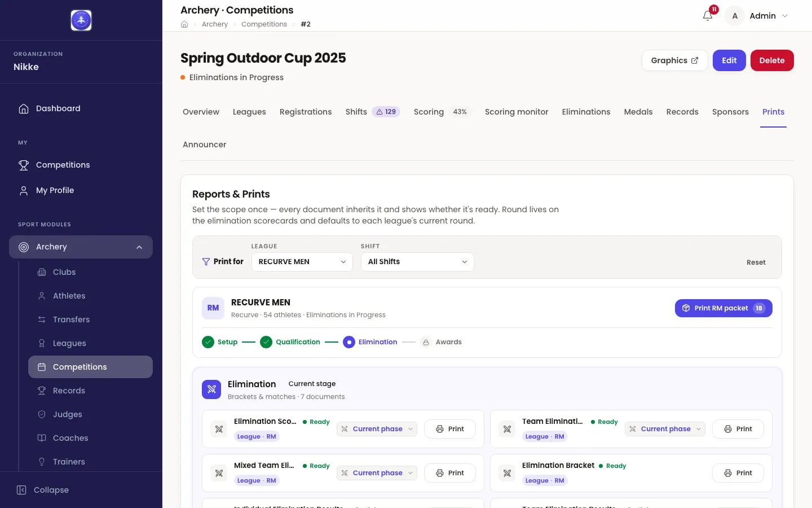This screenshot has height=508, width=812.
Task: Open Records in the Archery sidebar
Action: (90, 391)
